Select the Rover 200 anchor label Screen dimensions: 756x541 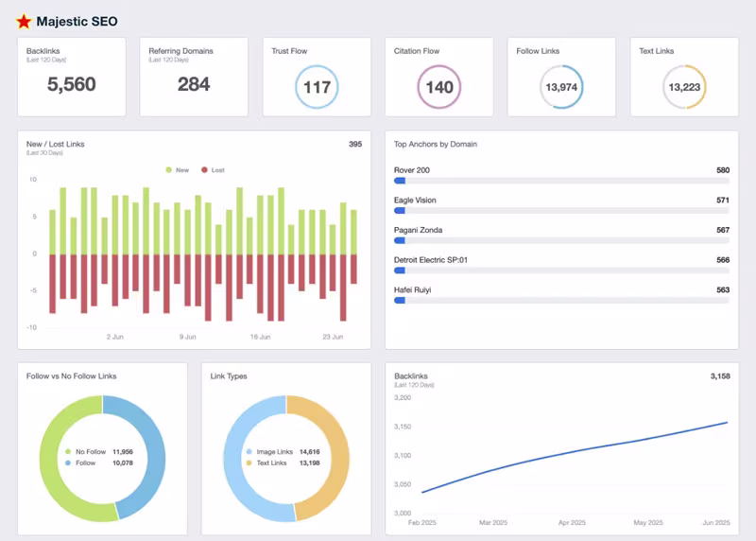point(412,170)
